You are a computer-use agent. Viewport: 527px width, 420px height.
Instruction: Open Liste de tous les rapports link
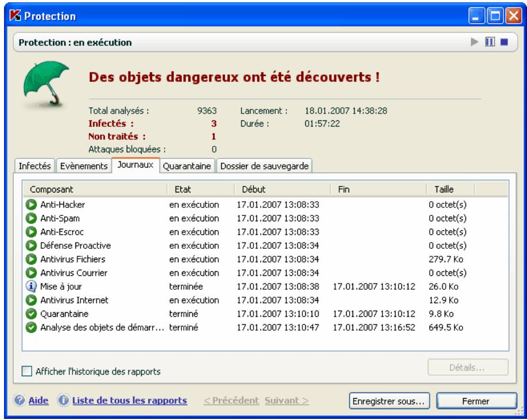[x=130, y=400]
